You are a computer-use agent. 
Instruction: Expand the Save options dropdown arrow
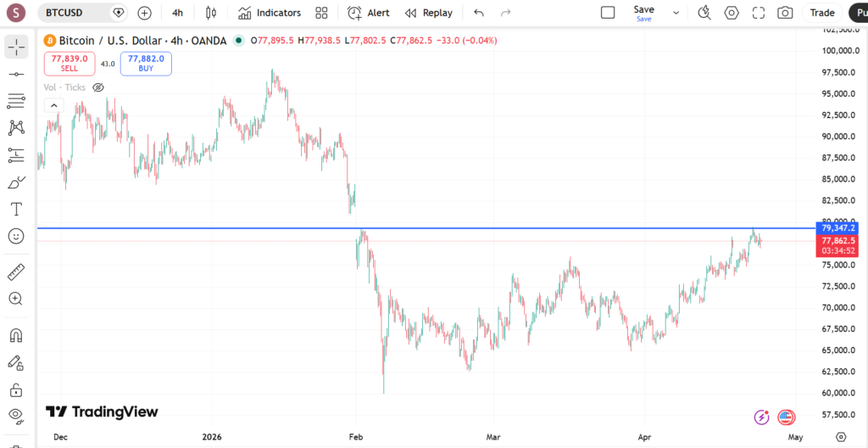click(676, 13)
